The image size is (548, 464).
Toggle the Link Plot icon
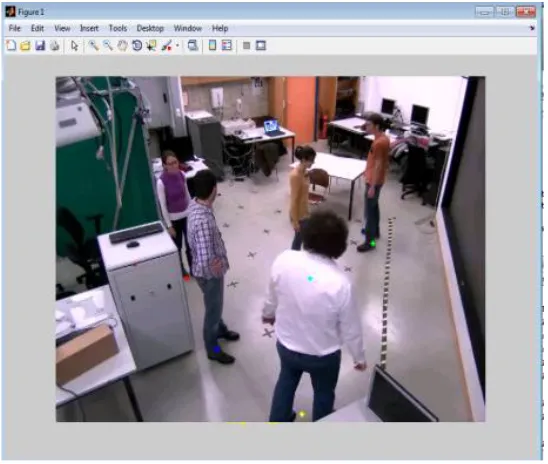tap(193, 45)
